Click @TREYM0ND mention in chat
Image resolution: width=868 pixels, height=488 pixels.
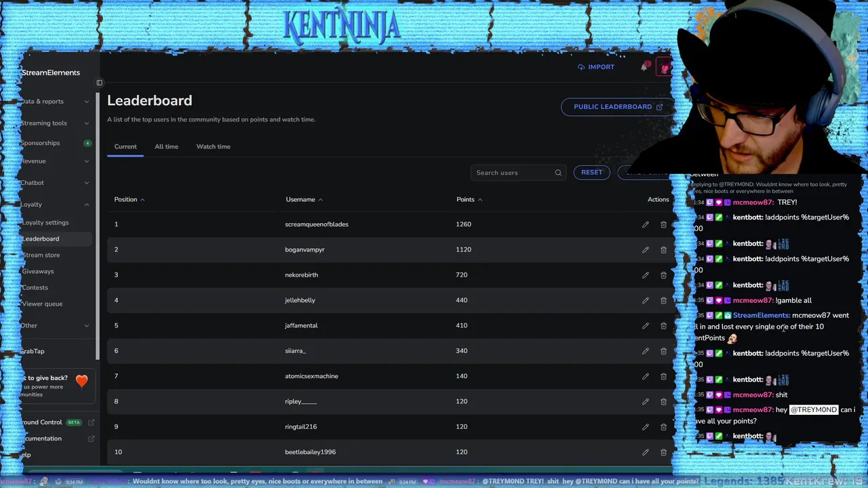click(814, 409)
